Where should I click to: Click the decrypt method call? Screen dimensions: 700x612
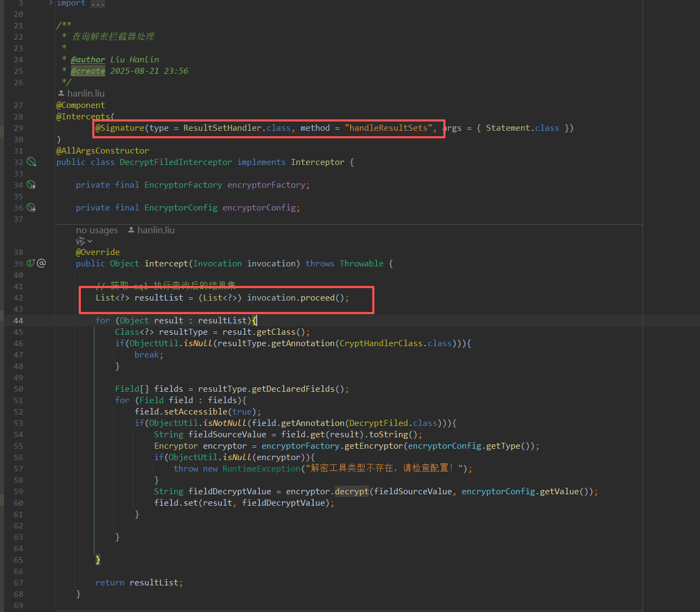coord(352,492)
